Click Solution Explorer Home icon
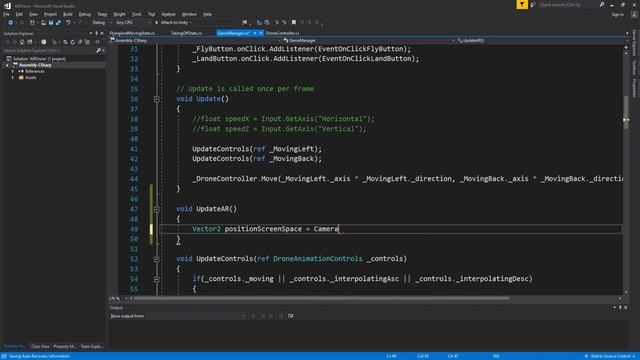Viewport: 640px width, 360px height. (x=22, y=42)
